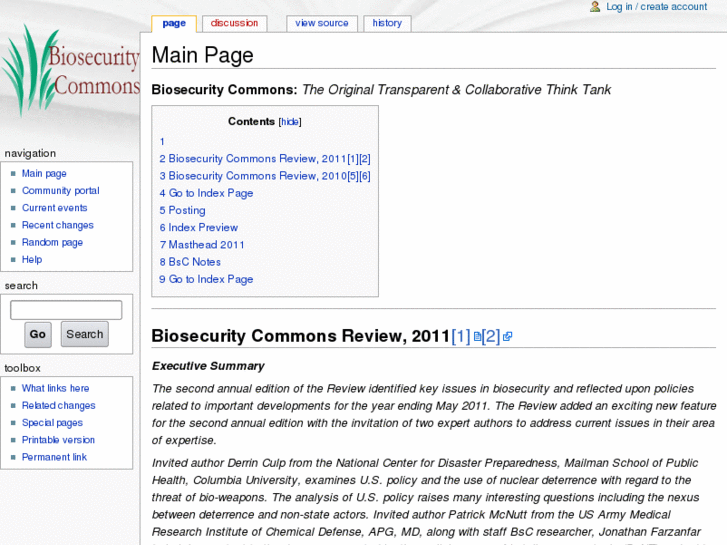Open Current events link
Viewport: 727px width, 545px height.
(55, 208)
